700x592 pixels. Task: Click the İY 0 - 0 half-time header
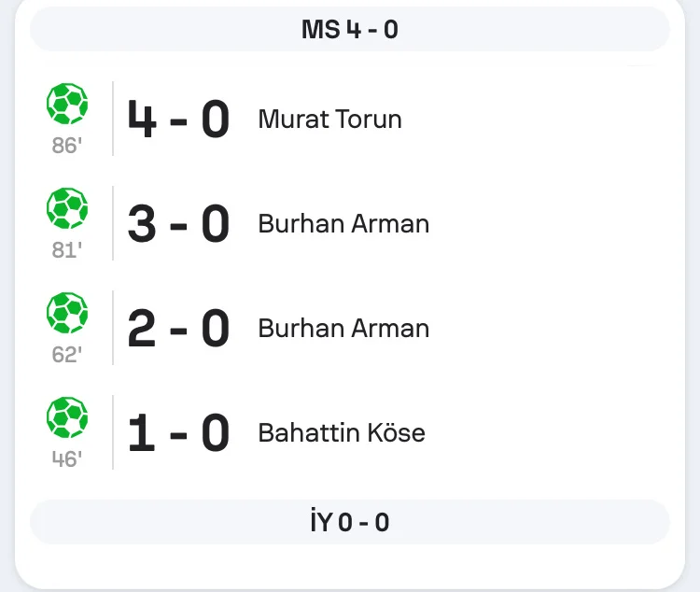pos(350,522)
